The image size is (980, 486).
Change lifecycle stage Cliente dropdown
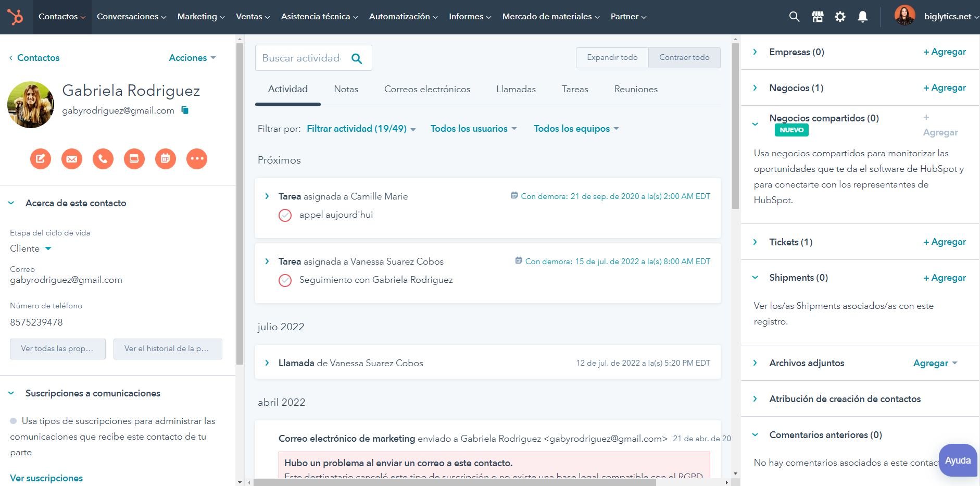[31, 248]
